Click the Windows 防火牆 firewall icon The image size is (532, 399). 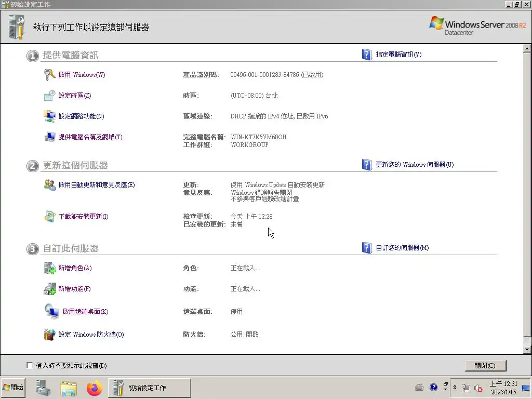49,335
